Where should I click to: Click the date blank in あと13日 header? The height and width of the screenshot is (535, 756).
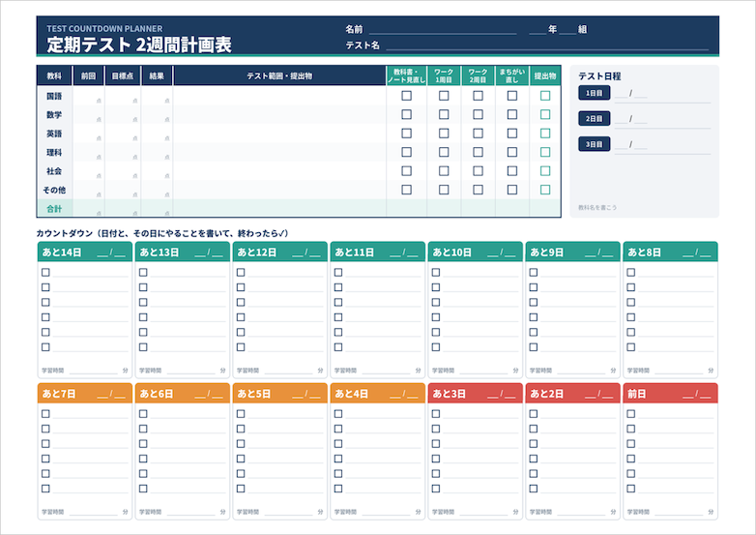[x=209, y=253]
